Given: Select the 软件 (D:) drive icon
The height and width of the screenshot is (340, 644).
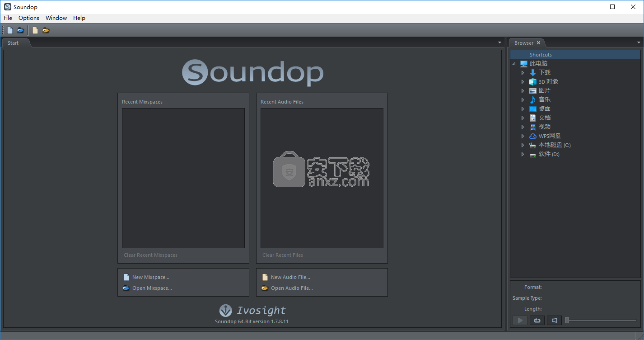Looking at the screenshot, I should click(x=533, y=155).
